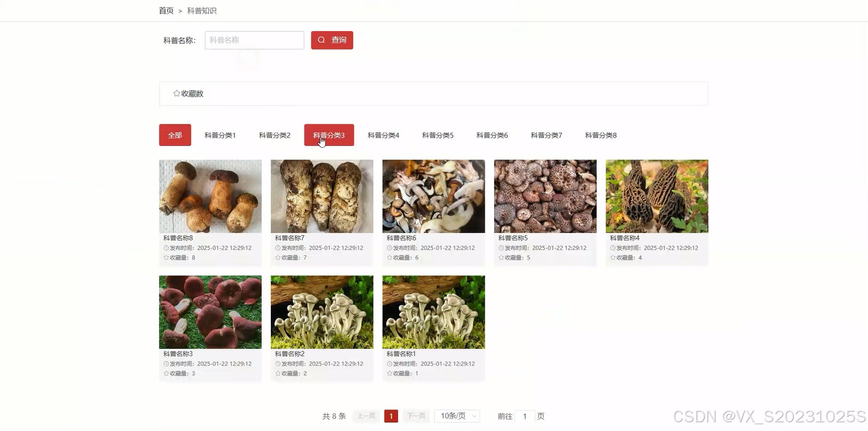868x431 pixels.
Task: Sort by 收藏数 star option
Action: point(188,93)
